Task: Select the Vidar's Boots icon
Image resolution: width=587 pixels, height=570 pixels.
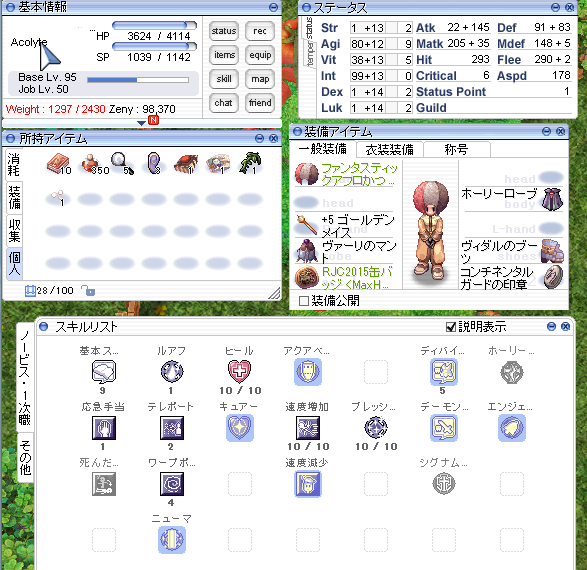Action: 552,251
